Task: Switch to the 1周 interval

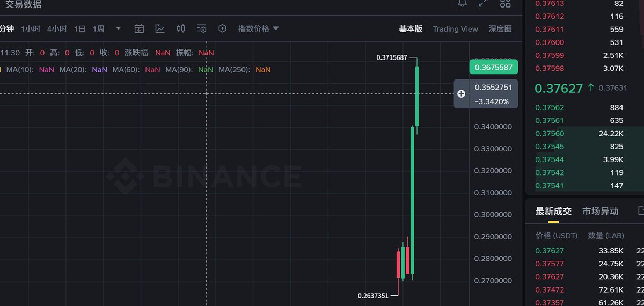Action: click(99, 28)
